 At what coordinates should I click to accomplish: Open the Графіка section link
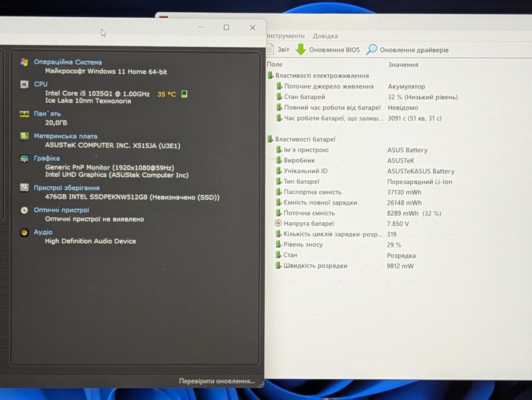pos(47,158)
